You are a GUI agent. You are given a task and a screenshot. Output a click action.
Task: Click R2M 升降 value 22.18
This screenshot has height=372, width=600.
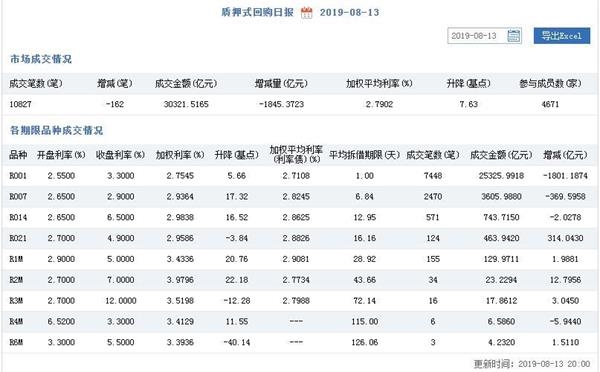pyautogui.click(x=236, y=280)
